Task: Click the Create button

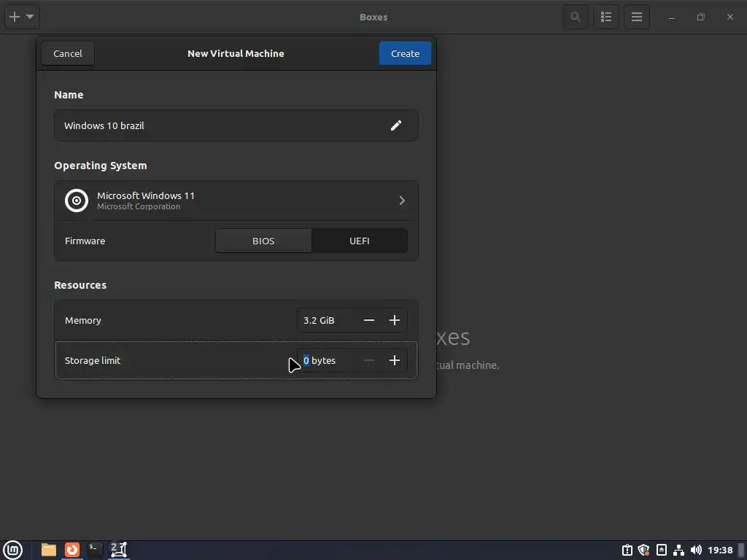Action: click(x=406, y=53)
